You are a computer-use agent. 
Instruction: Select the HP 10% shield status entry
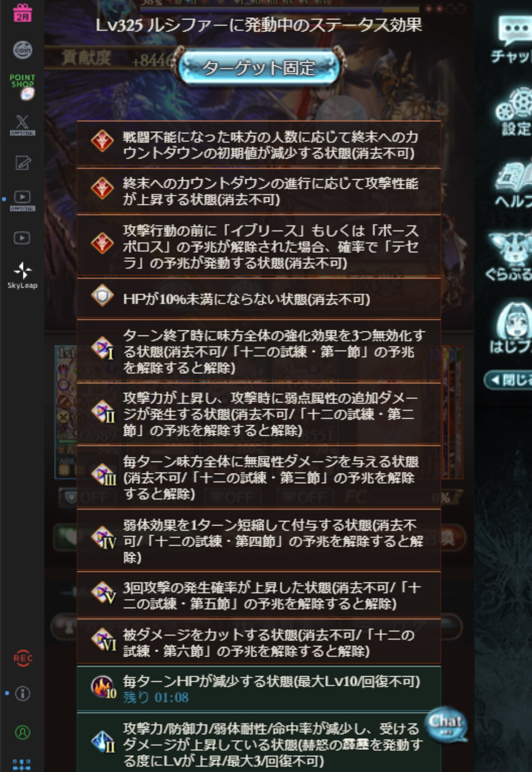click(259, 298)
